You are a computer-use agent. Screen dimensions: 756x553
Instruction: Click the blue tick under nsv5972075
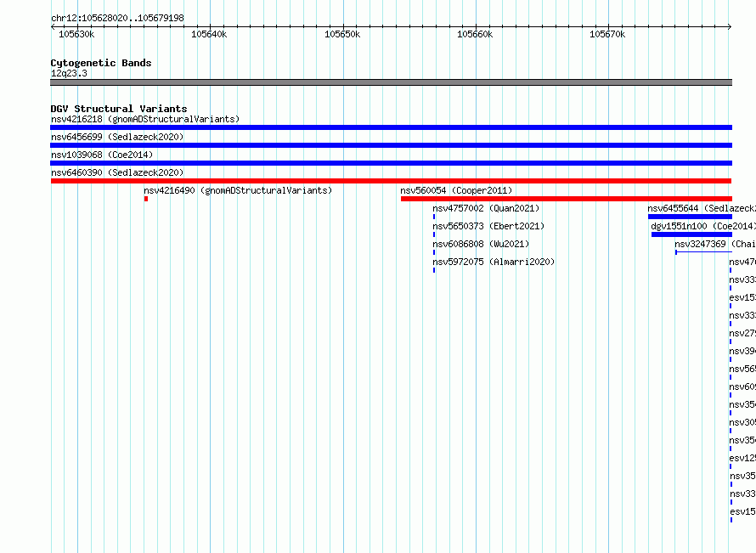click(434, 270)
